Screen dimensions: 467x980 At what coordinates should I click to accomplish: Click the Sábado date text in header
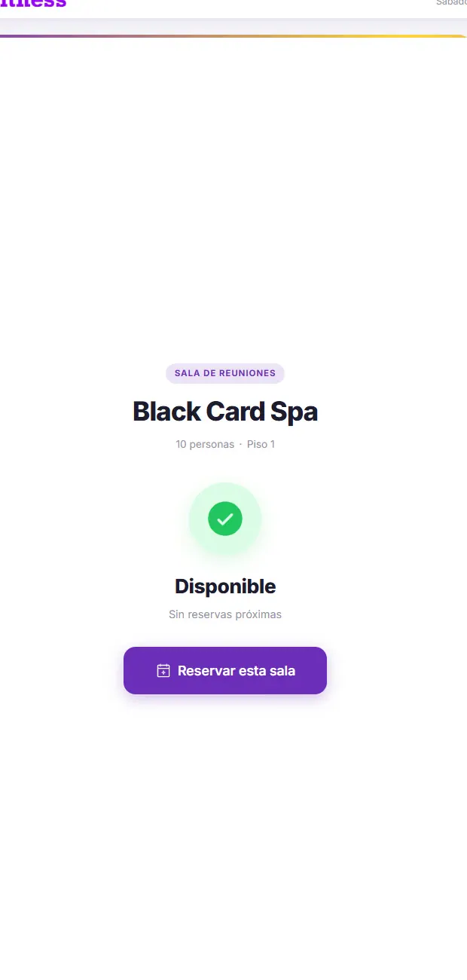[x=451, y=3]
